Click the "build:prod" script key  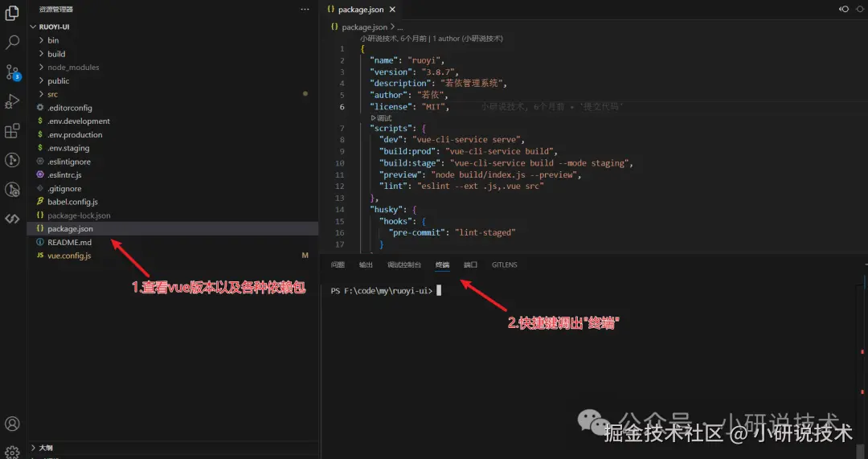408,151
